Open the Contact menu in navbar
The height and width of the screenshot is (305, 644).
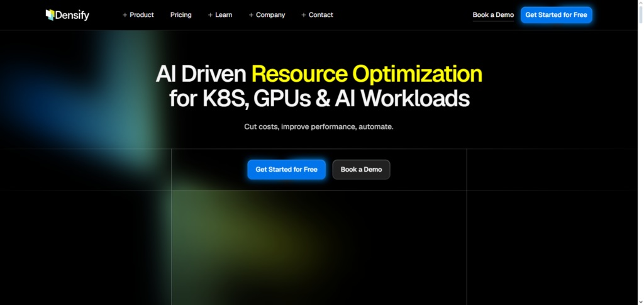tap(321, 15)
